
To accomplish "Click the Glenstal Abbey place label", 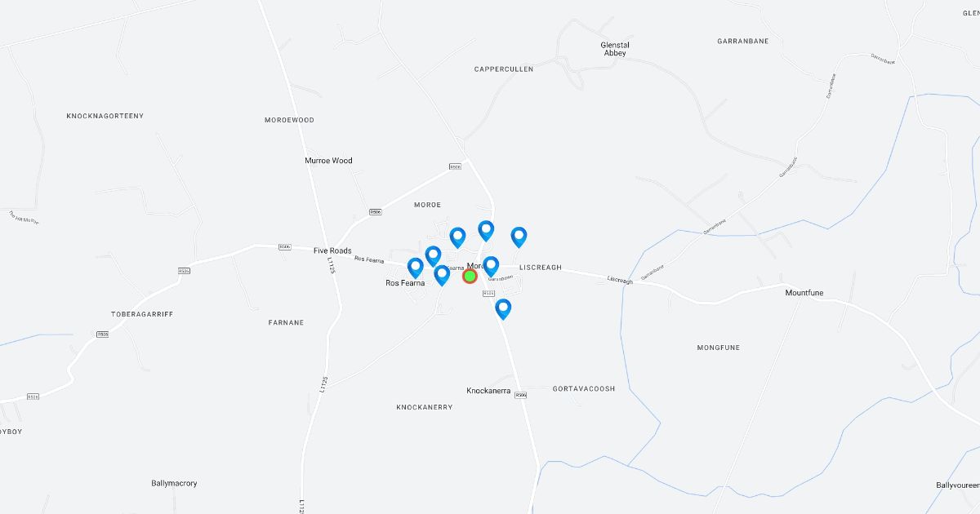I will click(615, 49).
